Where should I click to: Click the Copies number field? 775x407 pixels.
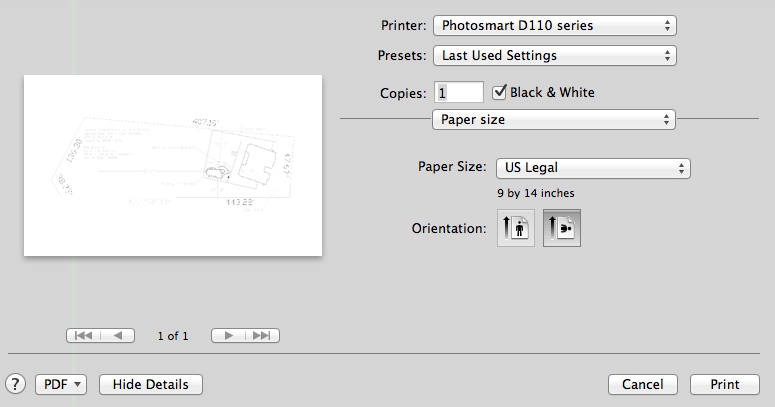[459, 92]
